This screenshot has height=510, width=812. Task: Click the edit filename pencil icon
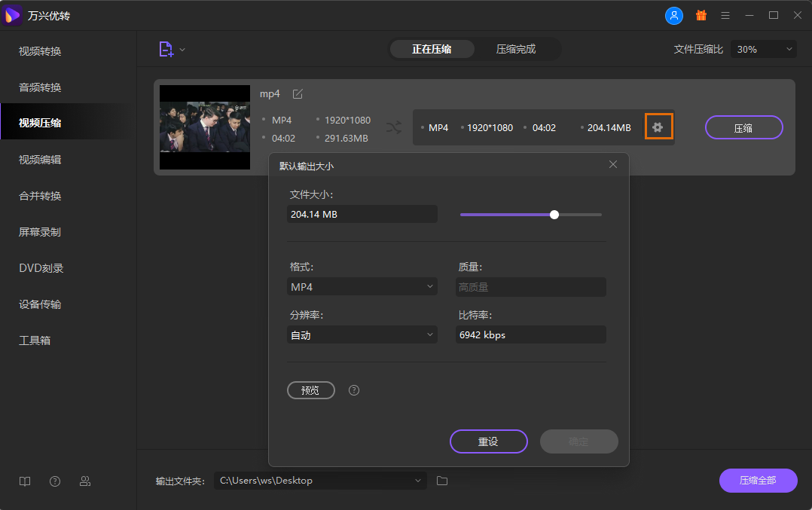(x=298, y=94)
